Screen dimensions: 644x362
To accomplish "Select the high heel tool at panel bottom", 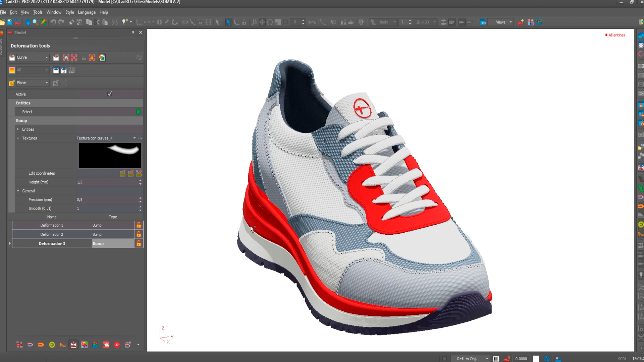I will [63, 345].
